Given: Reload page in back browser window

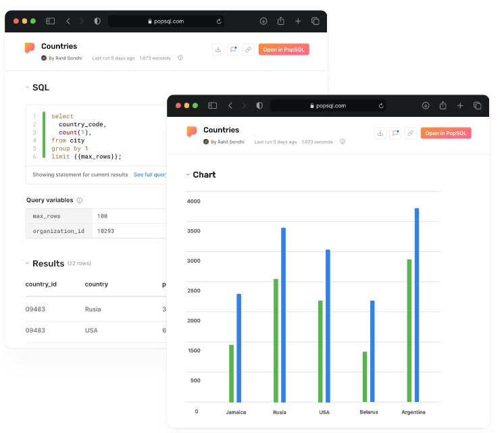Looking at the screenshot, I should 219,21.
